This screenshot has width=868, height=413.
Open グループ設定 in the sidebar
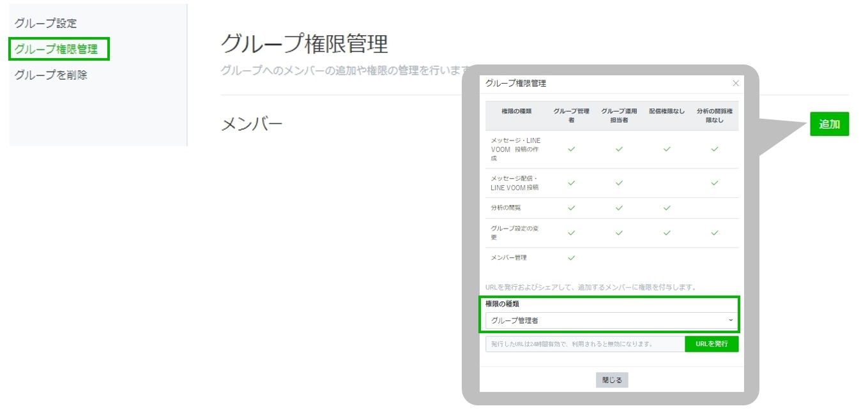[45, 24]
